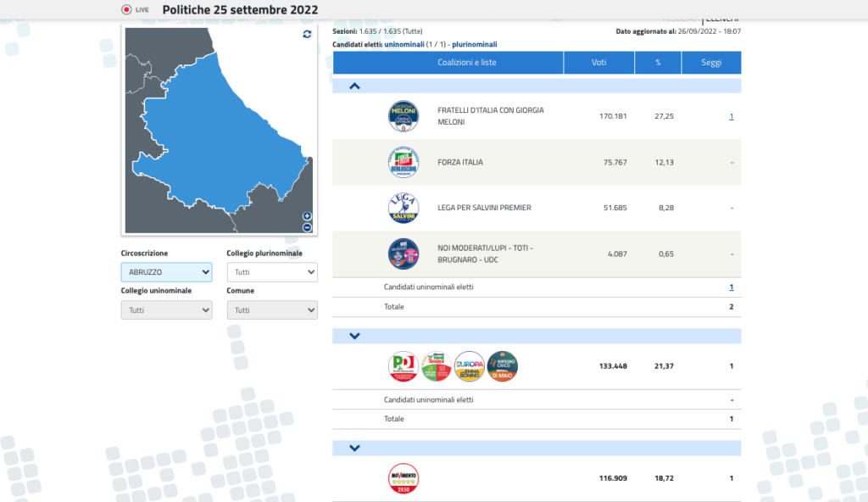The width and height of the screenshot is (868, 502).
Task: Click the Noi Moderati party logo
Action: click(403, 254)
